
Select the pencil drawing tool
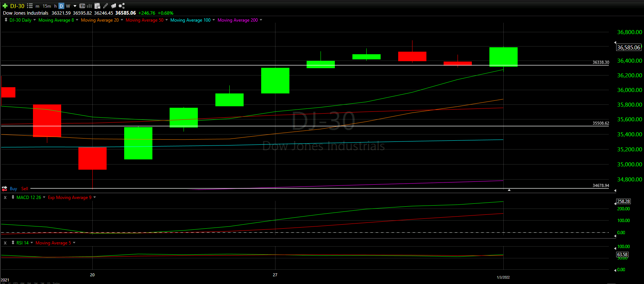click(106, 6)
